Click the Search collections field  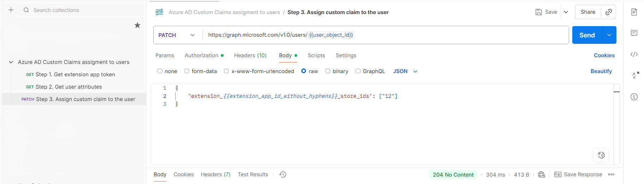(x=81, y=10)
